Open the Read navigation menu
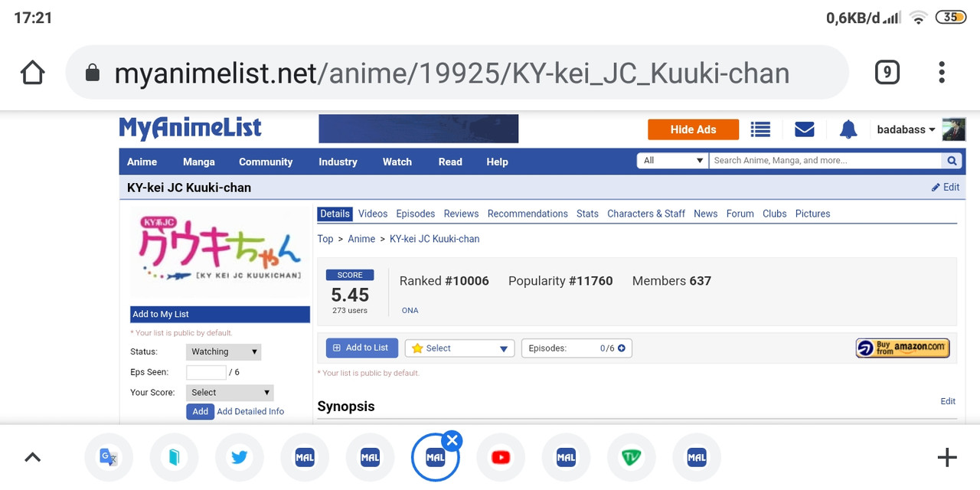The width and height of the screenshot is (980, 490). pyautogui.click(x=450, y=162)
